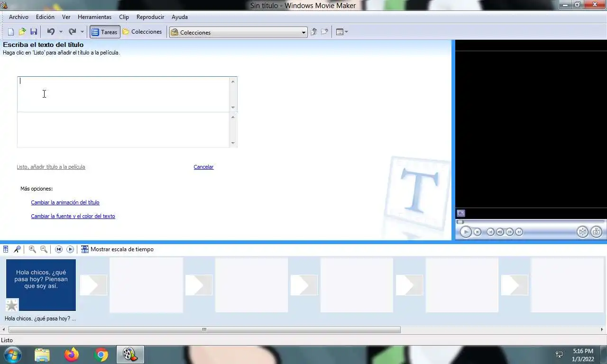Open the Herramientas menu

pos(94,17)
